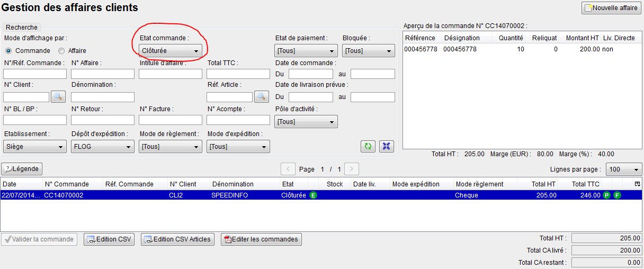Sort by the Etat column header

tap(294, 184)
